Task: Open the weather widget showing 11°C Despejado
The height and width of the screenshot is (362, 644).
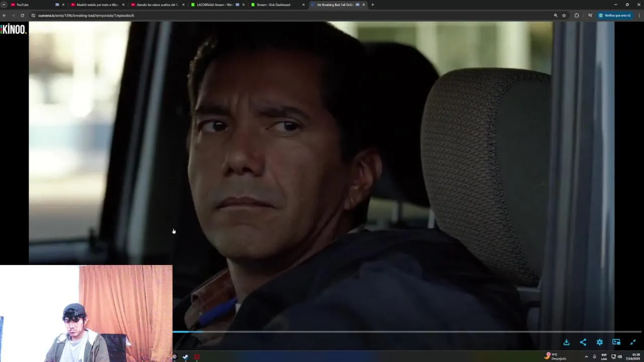Action: tap(555, 356)
